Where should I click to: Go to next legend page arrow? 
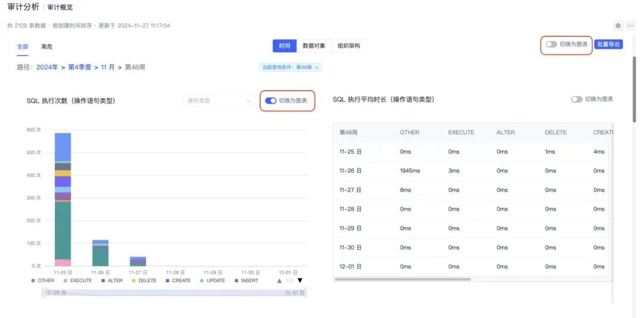tap(300, 280)
